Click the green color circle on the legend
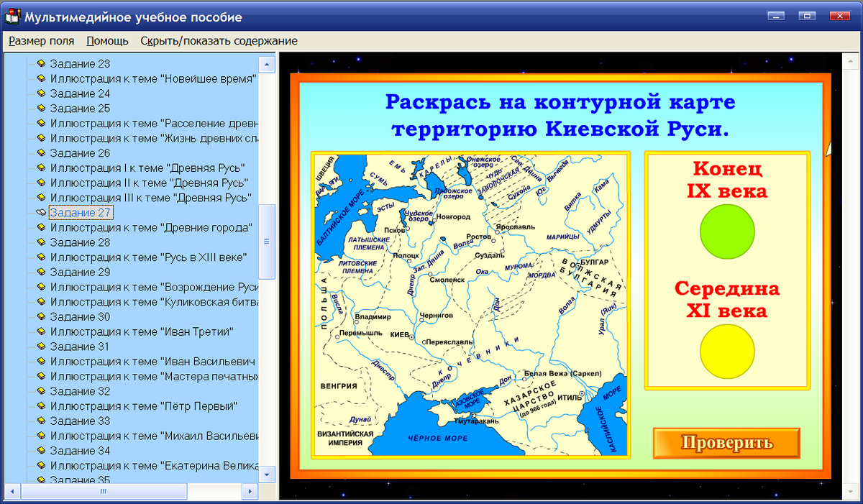 tap(727, 231)
